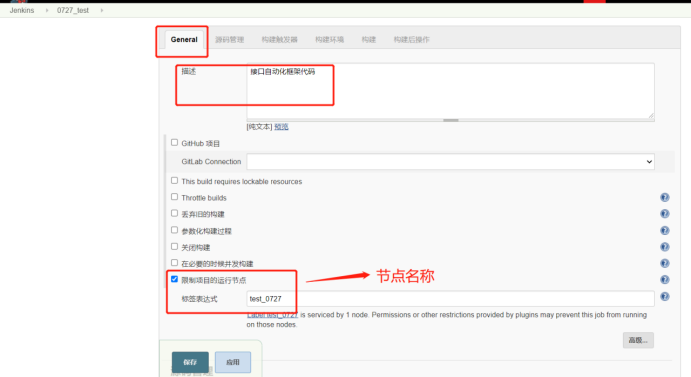Click the 高级... advanced button
The width and height of the screenshot is (691, 377).
(x=638, y=340)
